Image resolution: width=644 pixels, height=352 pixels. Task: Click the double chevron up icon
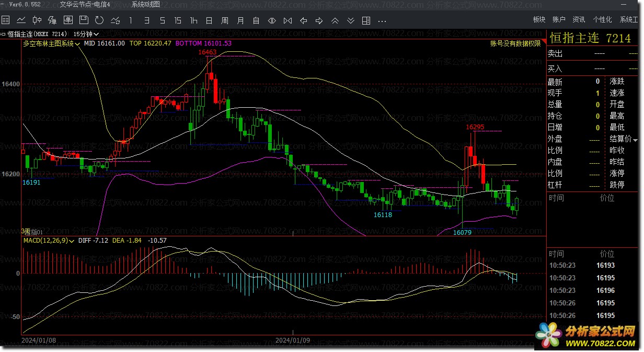335,20
